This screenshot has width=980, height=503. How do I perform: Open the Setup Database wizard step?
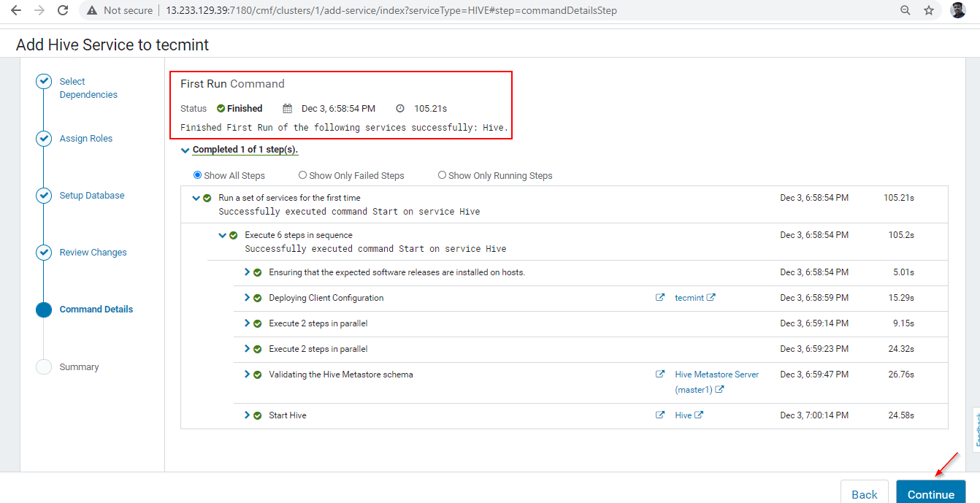coord(92,196)
